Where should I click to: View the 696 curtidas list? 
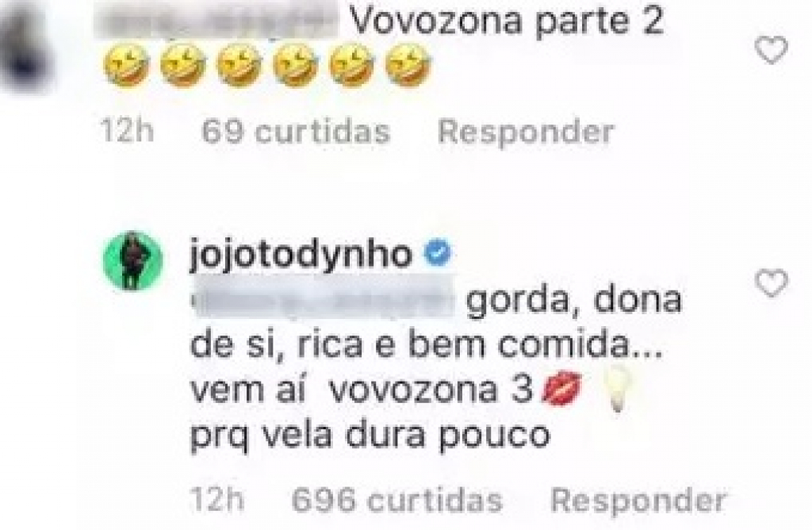pyautogui.click(x=396, y=500)
